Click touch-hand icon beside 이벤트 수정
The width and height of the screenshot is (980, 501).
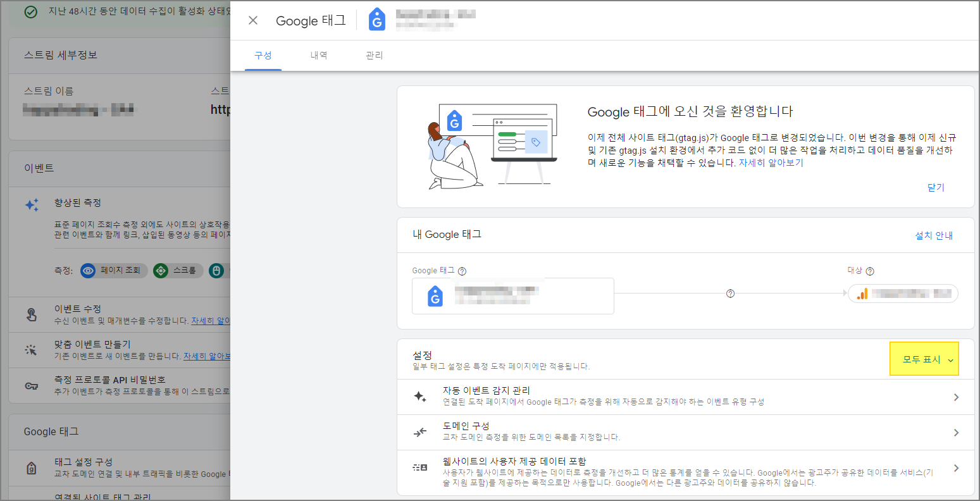tap(31, 314)
